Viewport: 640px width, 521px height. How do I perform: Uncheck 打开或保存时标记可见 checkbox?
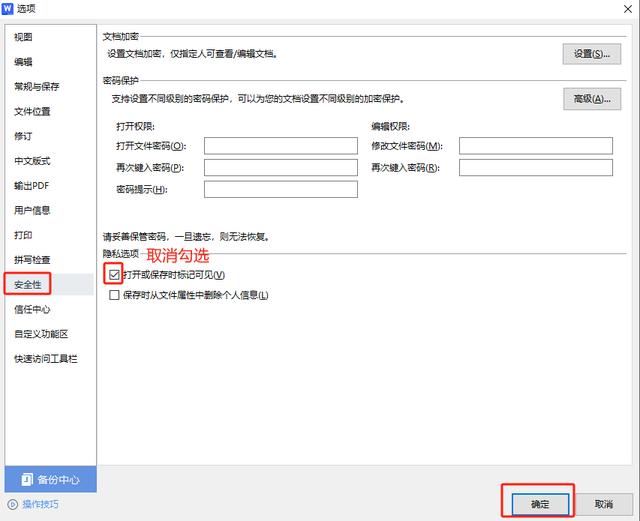point(115,274)
